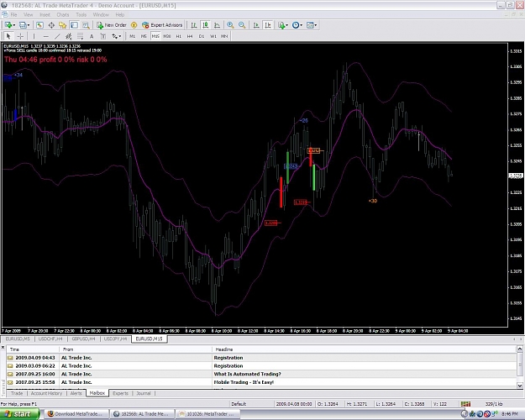Open the File menu
The height and width of the screenshot is (420, 525).
click(13, 15)
